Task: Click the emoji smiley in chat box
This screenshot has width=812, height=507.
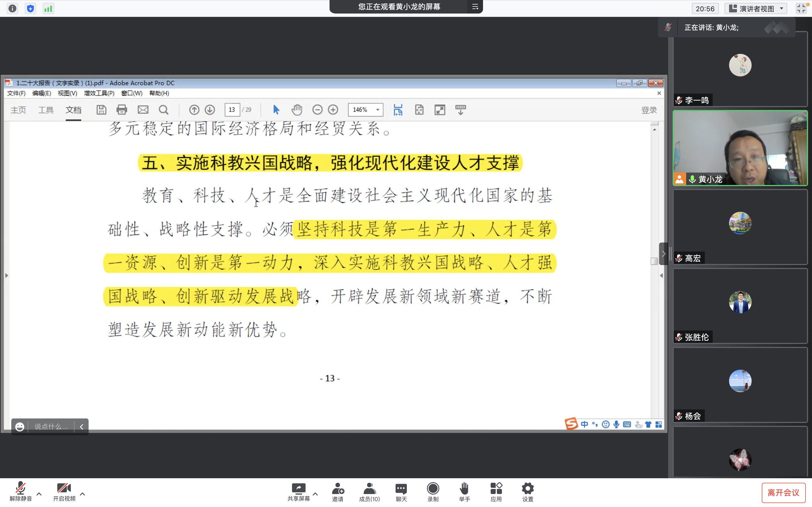Action: (x=20, y=427)
